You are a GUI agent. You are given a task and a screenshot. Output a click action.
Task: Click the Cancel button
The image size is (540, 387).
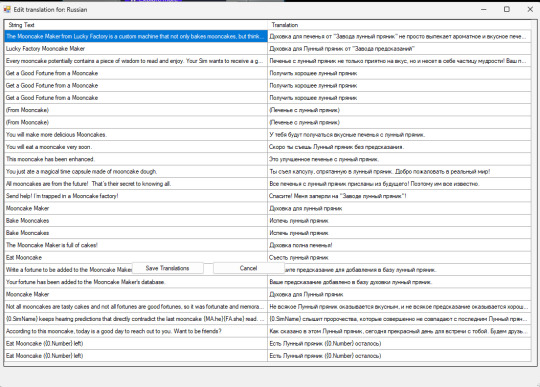[248, 268]
